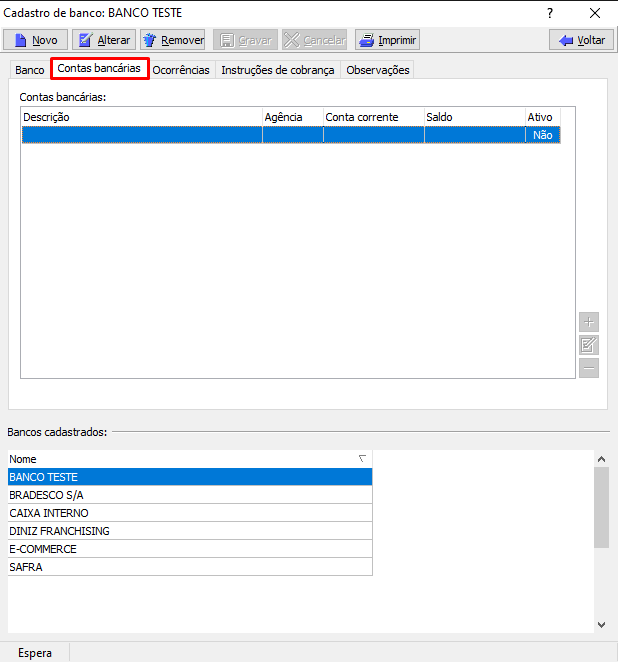
Task: Select BRADESCO S/A in bank list
Action: [47, 495]
